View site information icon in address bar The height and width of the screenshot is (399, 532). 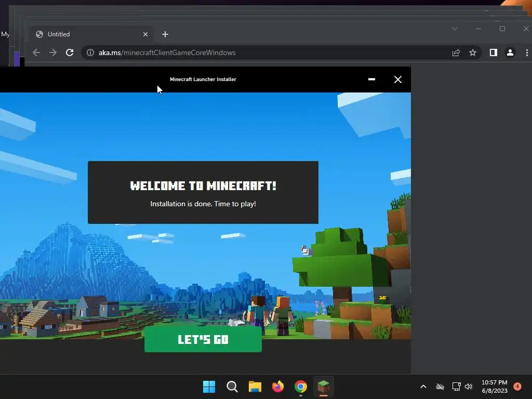click(x=90, y=52)
